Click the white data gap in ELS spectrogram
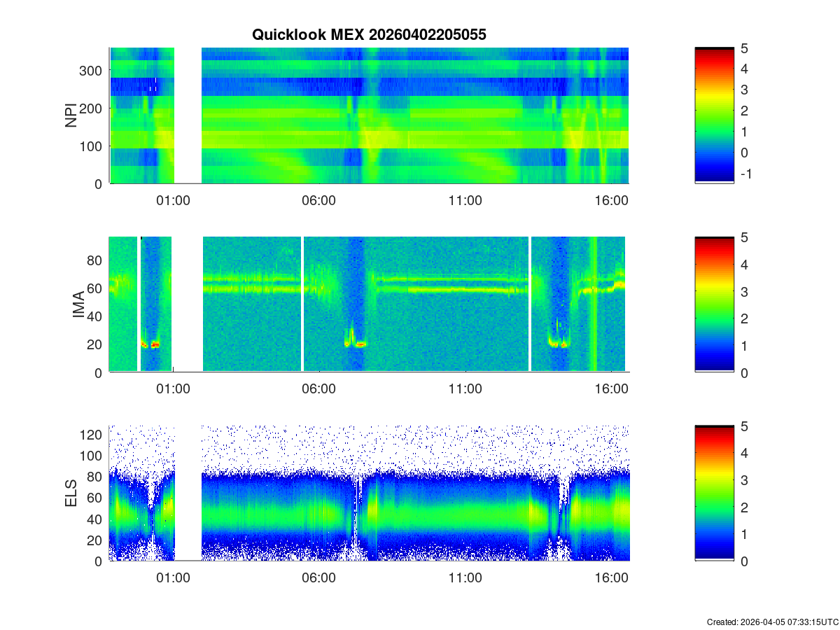Screen dimensions: 840x630 pyautogui.click(x=188, y=493)
